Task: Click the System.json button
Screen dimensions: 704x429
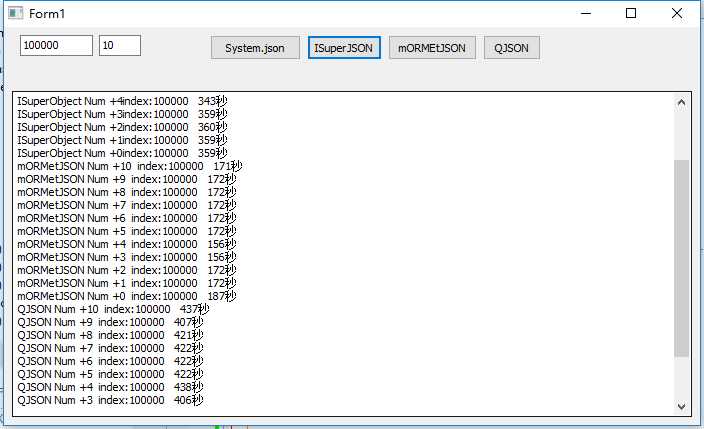Action: click(255, 48)
